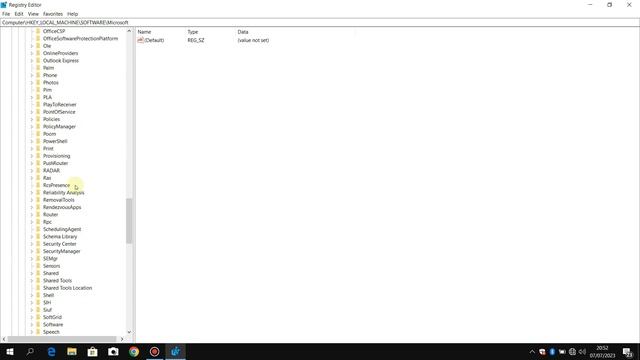The image size is (640, 360).
Task: Open Microsoft Store from the taskbar
Action: pyautogui.click(x=93, y=351)
